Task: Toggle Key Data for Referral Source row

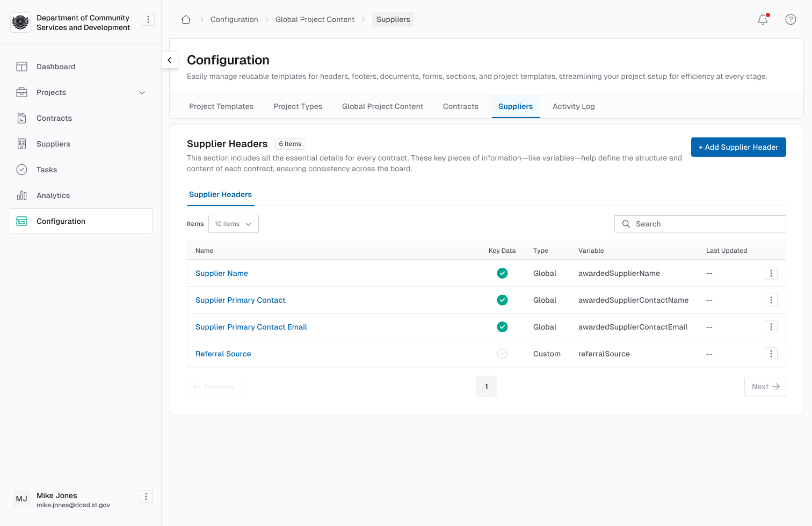Action: [502, 354]
